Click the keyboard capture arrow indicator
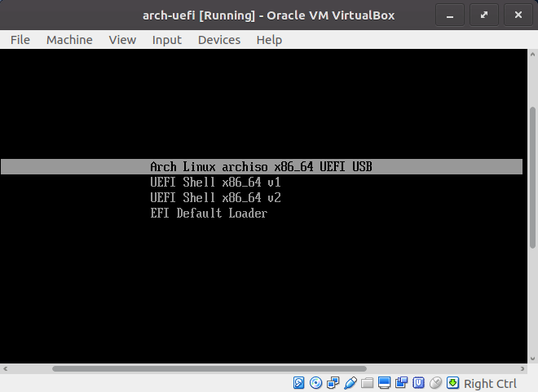Viewport: 538px width, 392px height. 453,383
